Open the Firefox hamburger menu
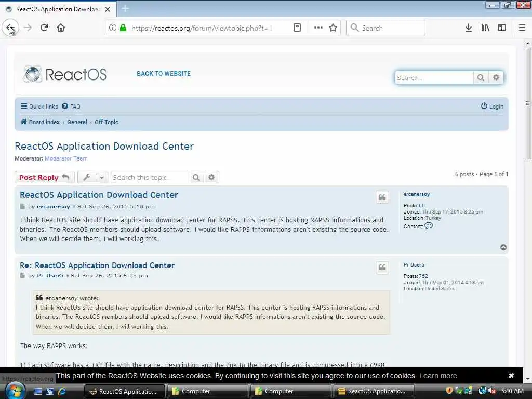Screen dimensions: 532x399 click(522, 28)
